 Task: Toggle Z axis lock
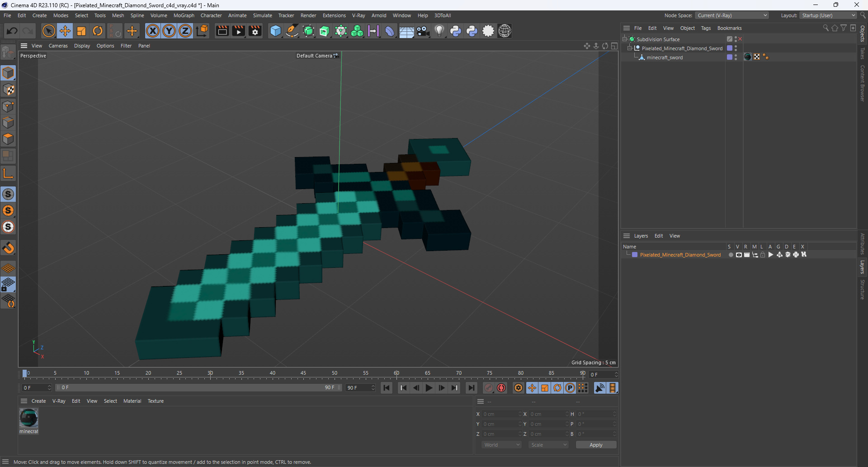pyautogui.click(x=185, y=31)
